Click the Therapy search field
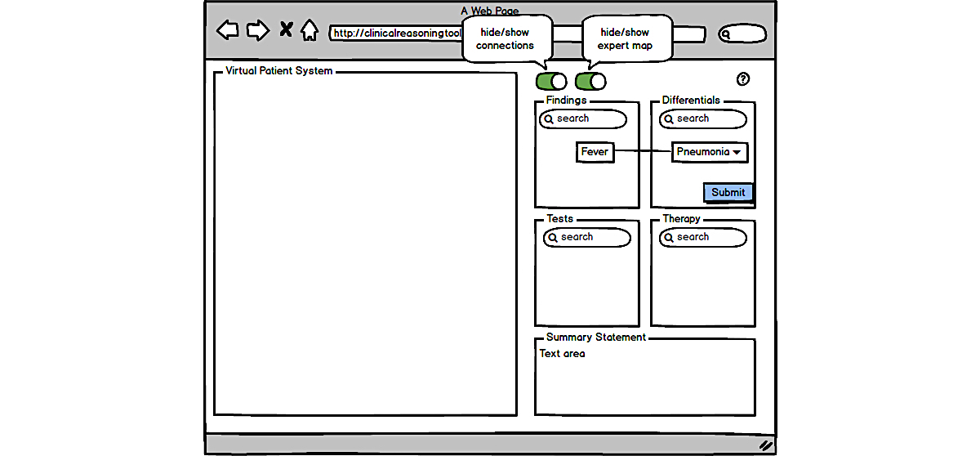 pos(709,238)
